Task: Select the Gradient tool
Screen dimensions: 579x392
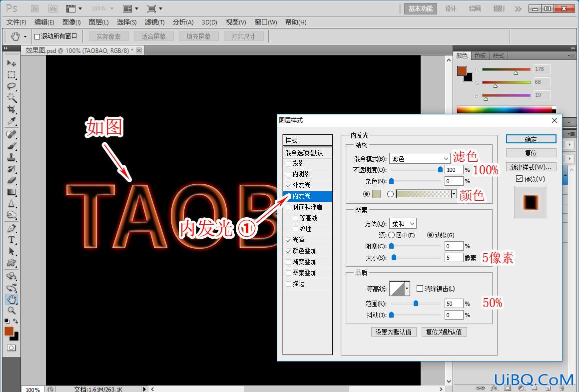Action: (11, 192)
